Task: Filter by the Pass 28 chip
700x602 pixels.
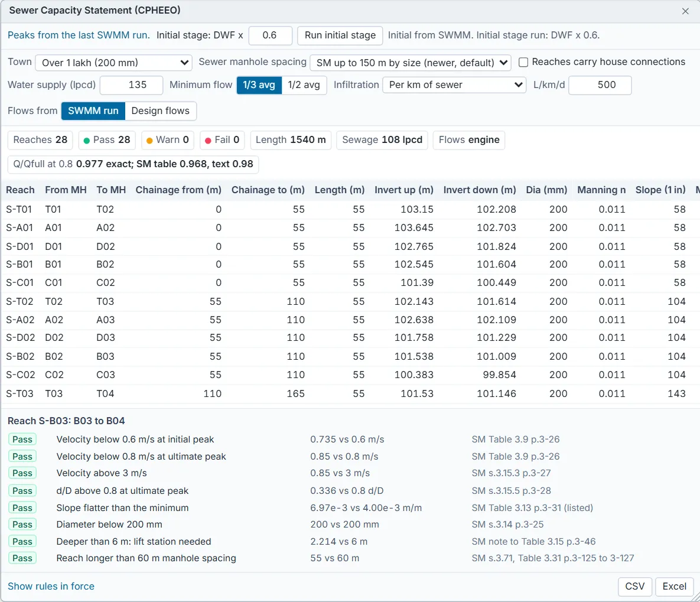Action: pos(107,140)
